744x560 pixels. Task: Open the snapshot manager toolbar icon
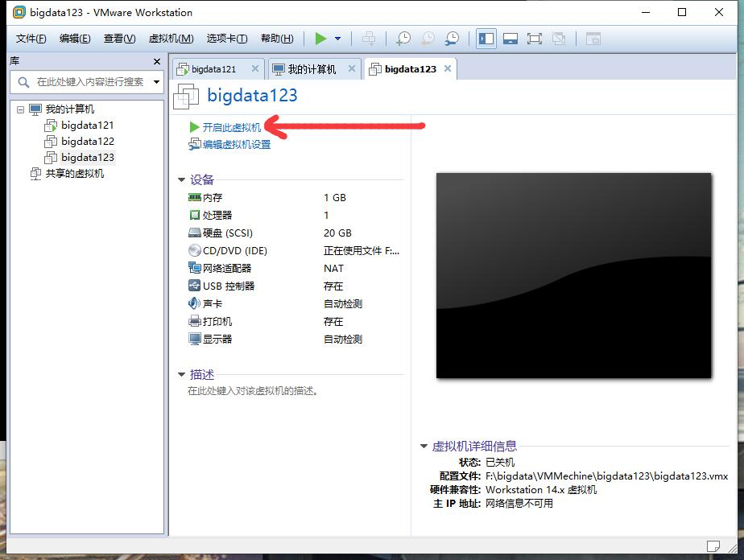pyautogui.click(x=453, y=39)
